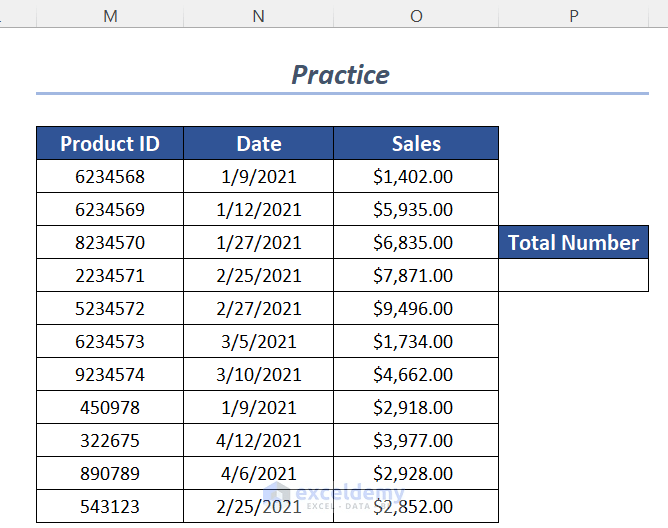The height and width of the screenshot is (528, 668).
Task: Select cell with Product ID 322675
Action: [x=110, y=440]
